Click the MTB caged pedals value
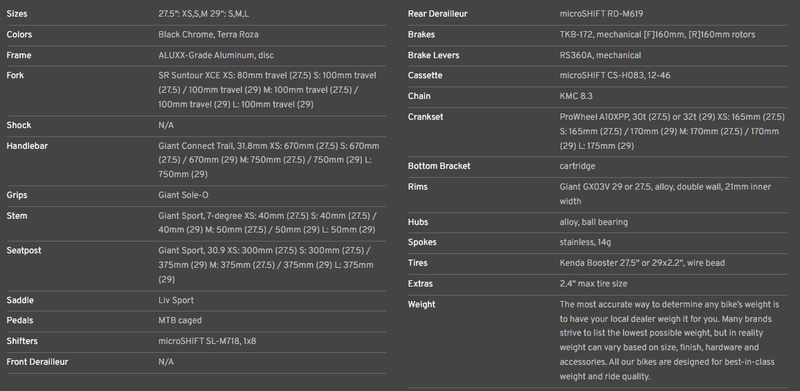The width and height of the screenshot is (800, 391). 180,321
